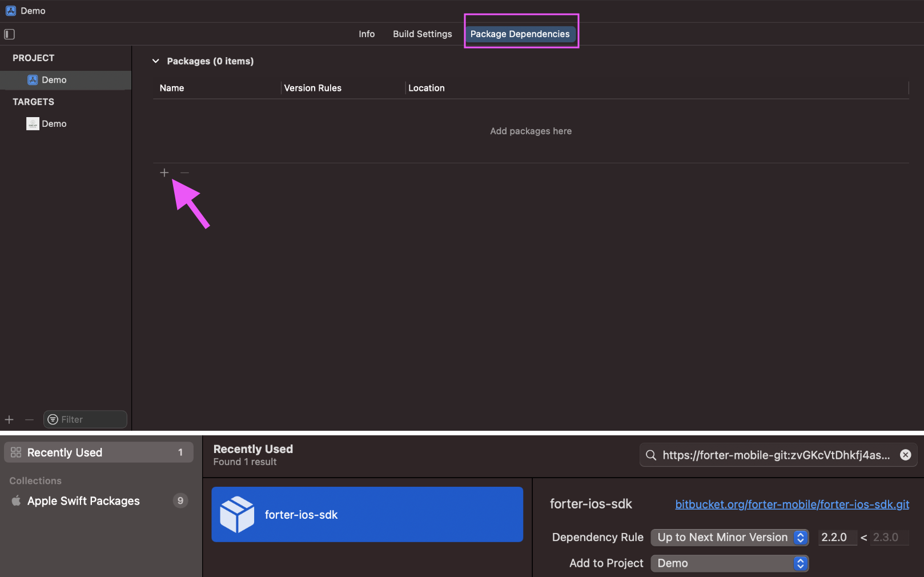Image resolution: width=924 pixels, height=577 pixels.
Task: Select Recently Used in package sidebar
Action: tap(99, 452)
